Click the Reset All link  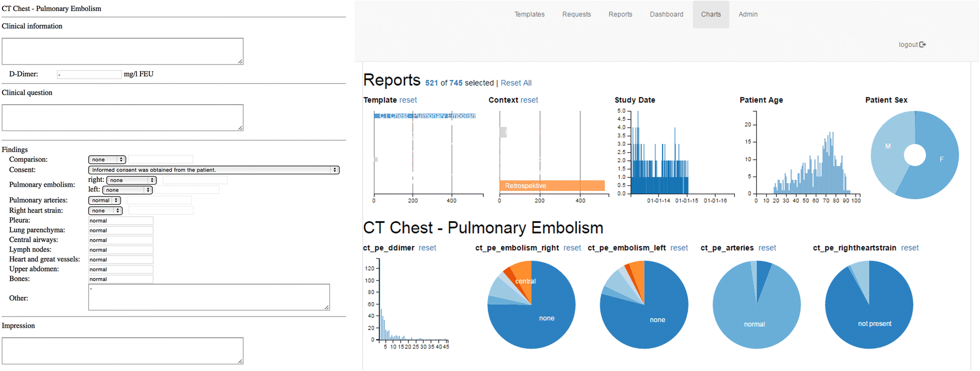coord(516,83)
